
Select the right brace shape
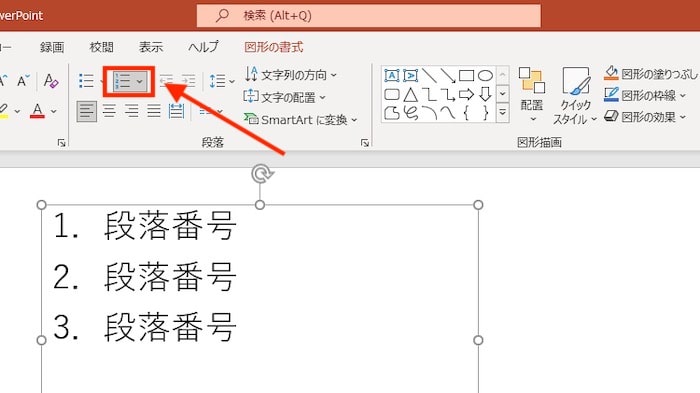(485, 113)
